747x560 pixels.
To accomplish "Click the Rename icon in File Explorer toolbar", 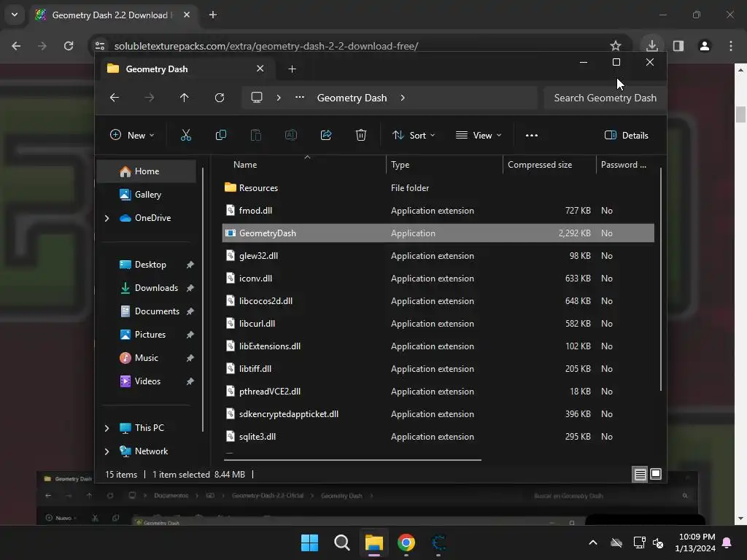I will point(290,135).
